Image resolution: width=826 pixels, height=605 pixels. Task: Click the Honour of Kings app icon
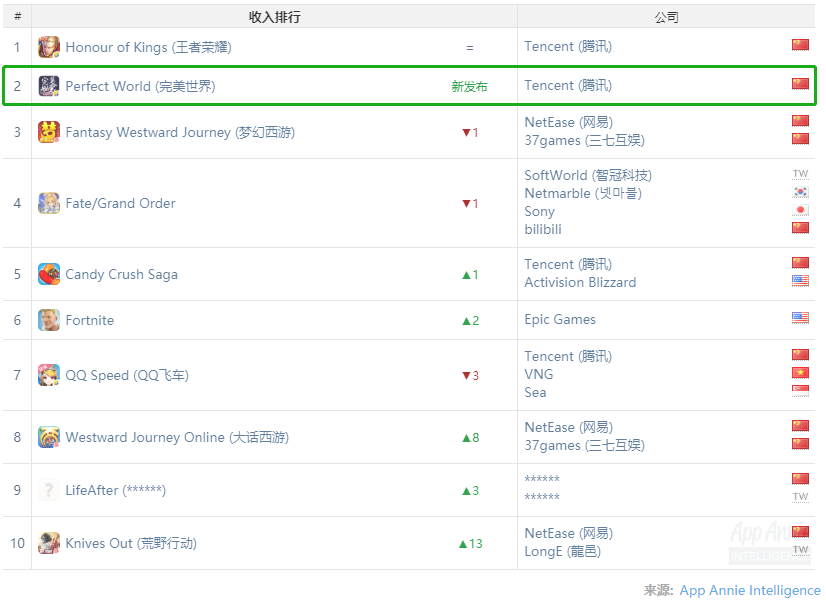coord(49,47)
